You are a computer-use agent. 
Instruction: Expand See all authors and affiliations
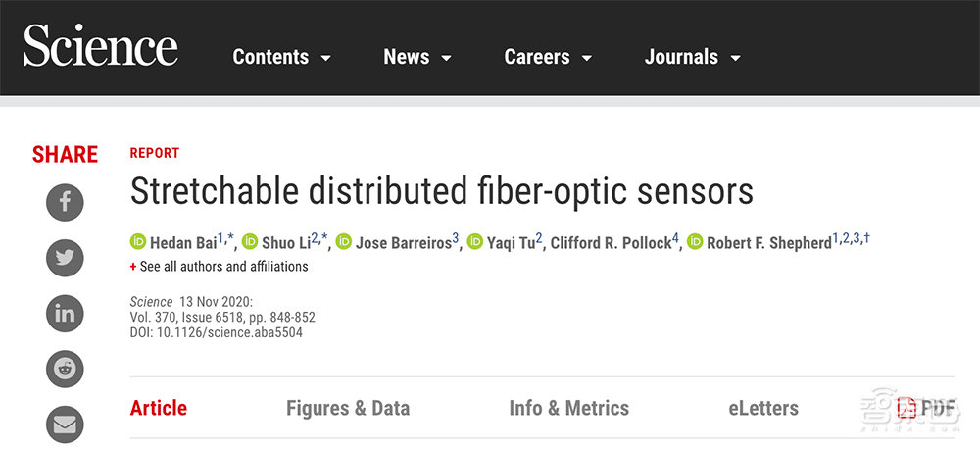[x=219, y=267]
